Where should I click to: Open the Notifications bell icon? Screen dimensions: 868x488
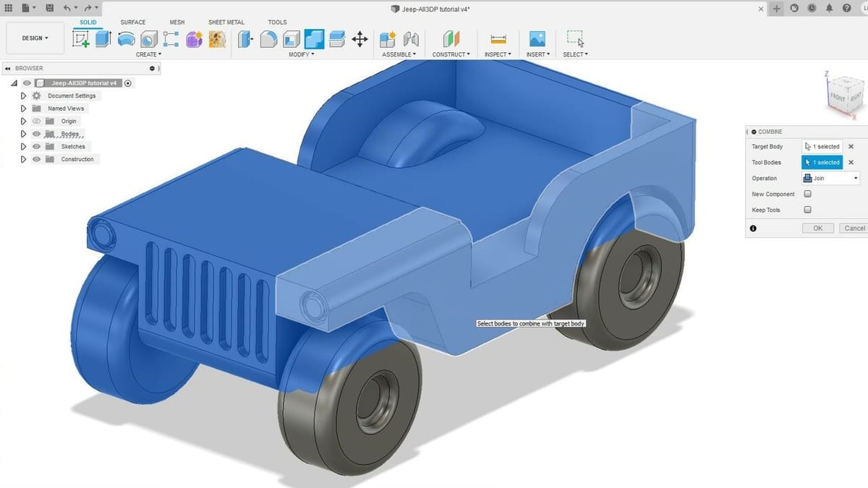point(827,8)
